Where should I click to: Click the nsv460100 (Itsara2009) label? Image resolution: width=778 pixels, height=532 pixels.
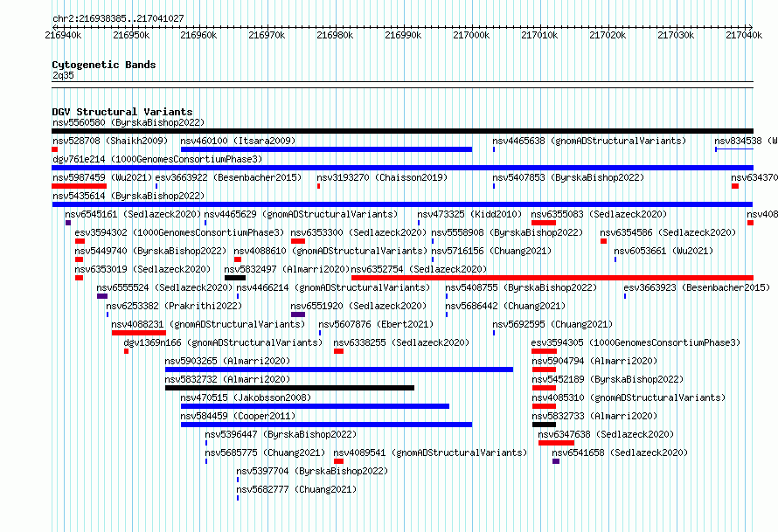click(238, 141)
